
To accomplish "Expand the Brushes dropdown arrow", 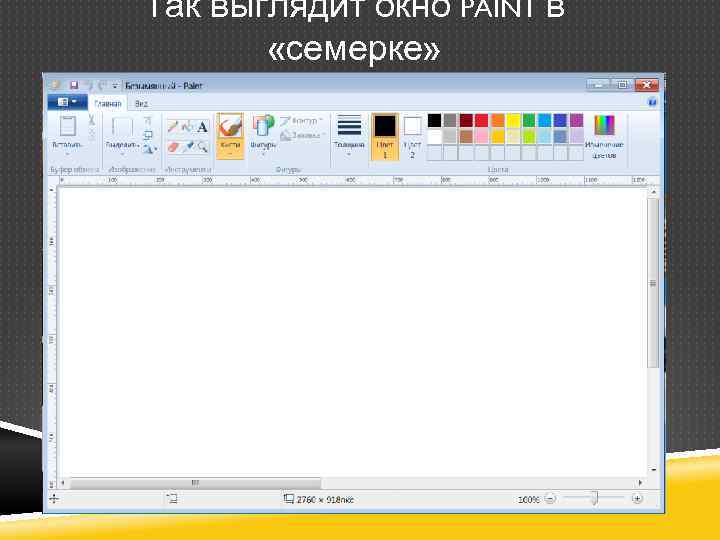I will tap(230, 154).
